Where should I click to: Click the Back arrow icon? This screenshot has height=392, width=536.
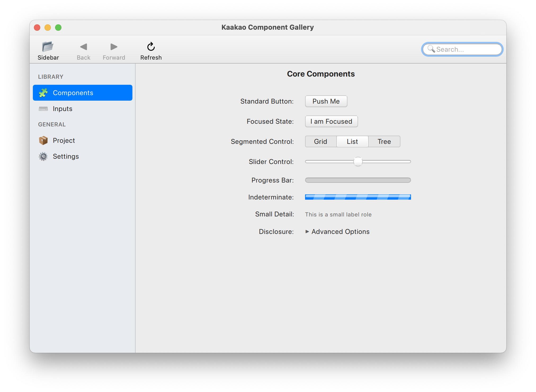83,47
